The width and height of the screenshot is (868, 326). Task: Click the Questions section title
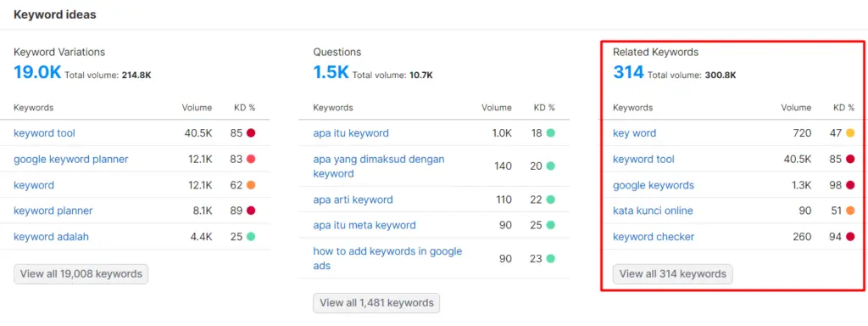coord(337,52)
